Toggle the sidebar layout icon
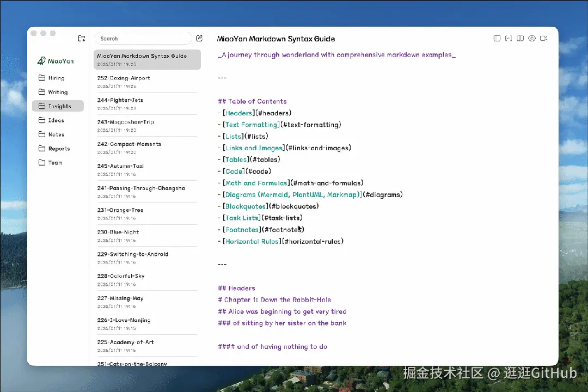Screen dimensions: 588x392 tap(497, 38)
